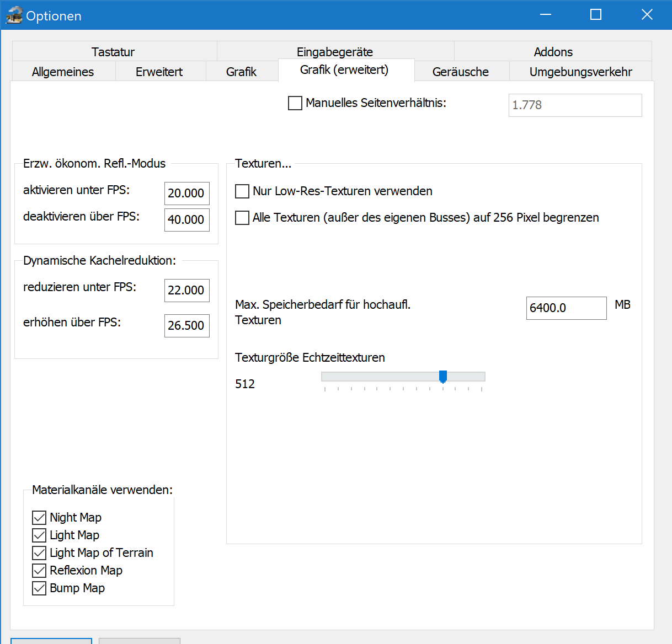The height and width of the screenshot is (644, 672).
Task: Click the max texture memory MB field
Action: tap(566, 308)
